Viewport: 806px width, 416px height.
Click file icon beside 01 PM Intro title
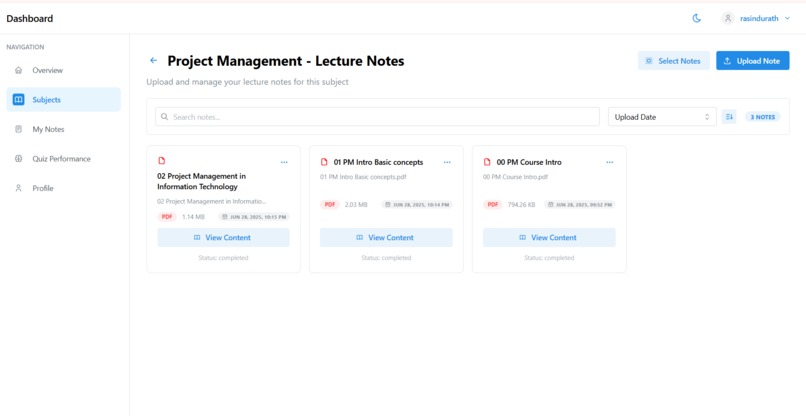click(x=324, y=162)
